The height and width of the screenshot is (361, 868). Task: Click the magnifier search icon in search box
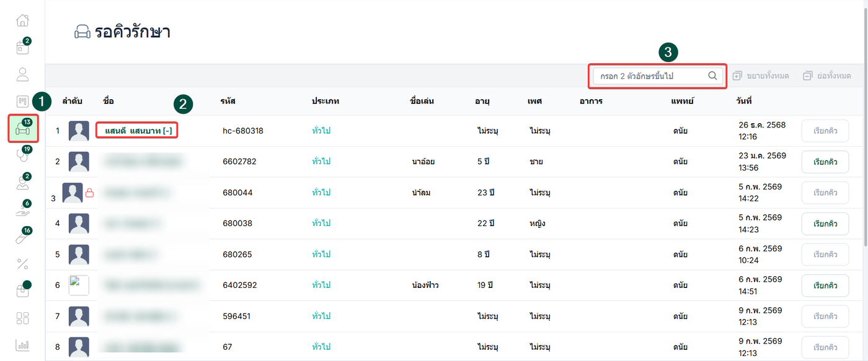[x=712, y=76]
